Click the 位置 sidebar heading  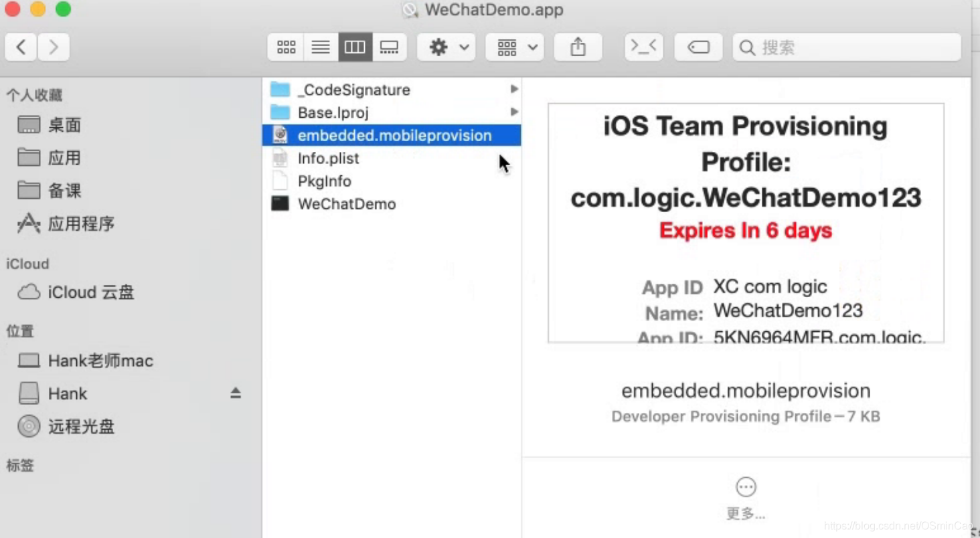[20, 331]
